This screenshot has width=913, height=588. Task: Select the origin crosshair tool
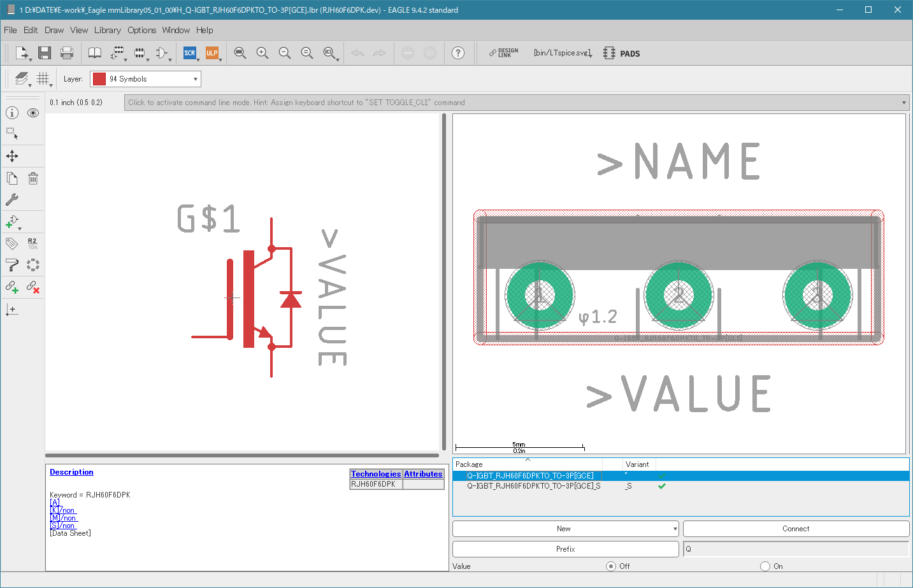click(x=12, y=310)
